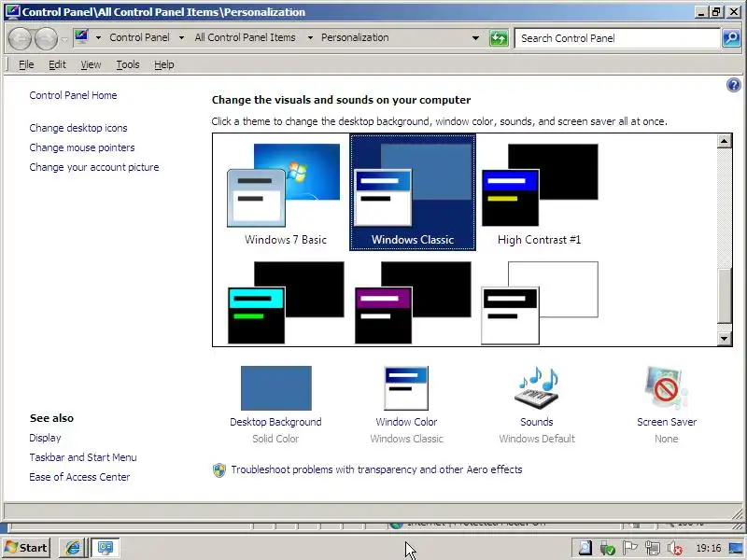The width and height of the screenshot is (747, 560).
Task: Open the Display link under See also
Action: (x=45, y=438)
